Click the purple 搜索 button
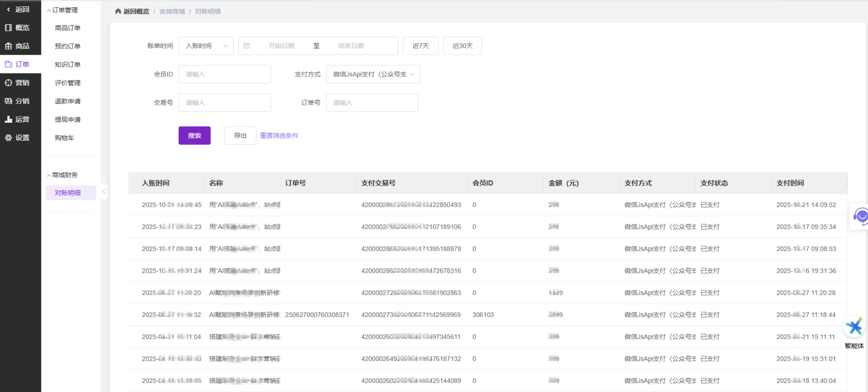Viewport: 868px width, 392px height. tap(194, 135)
